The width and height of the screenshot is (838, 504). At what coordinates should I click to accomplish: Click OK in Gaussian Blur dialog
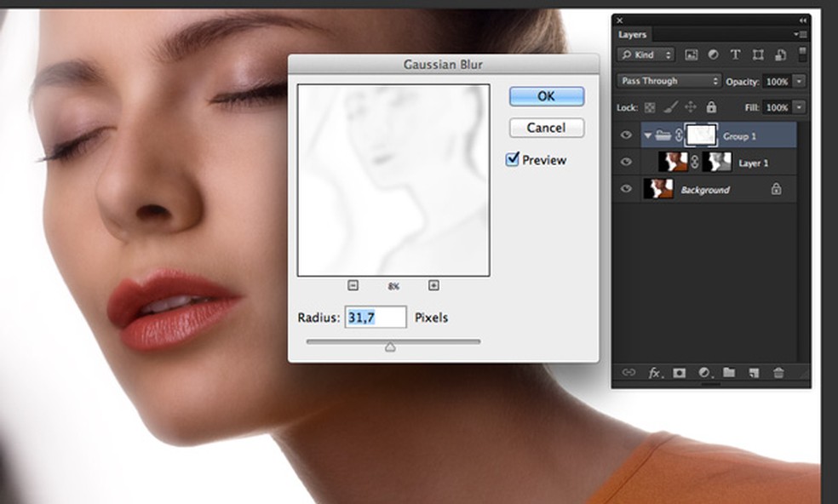tap(546, 96)
